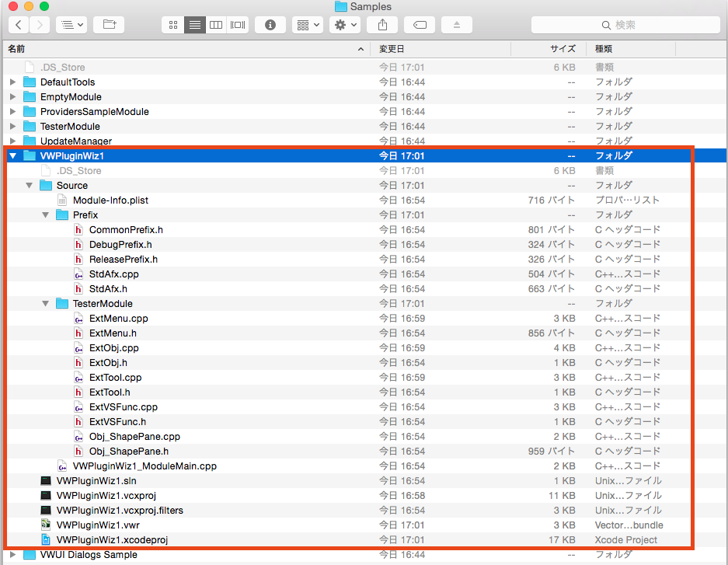Select the ExtMenu.h file name

(113, 333)
